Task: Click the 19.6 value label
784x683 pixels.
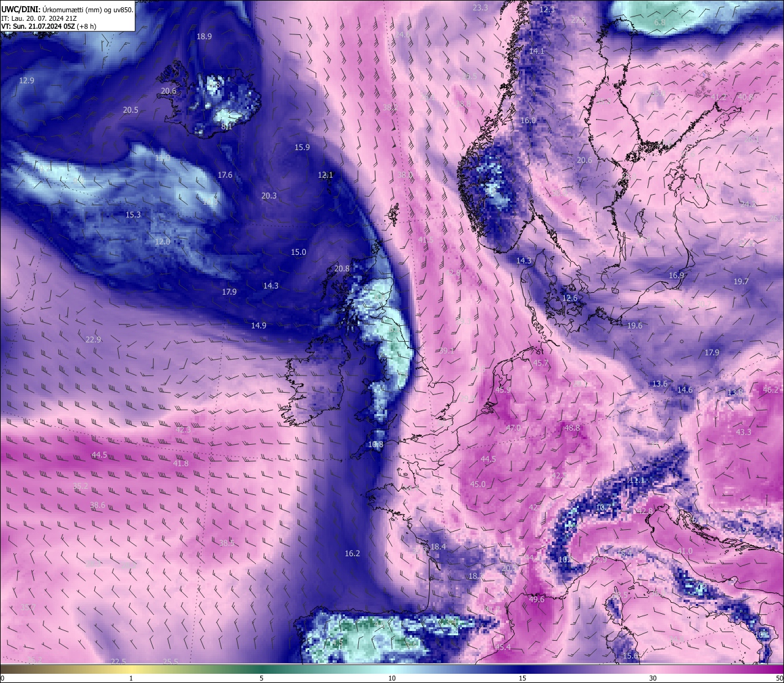Action: click(635, 325)
